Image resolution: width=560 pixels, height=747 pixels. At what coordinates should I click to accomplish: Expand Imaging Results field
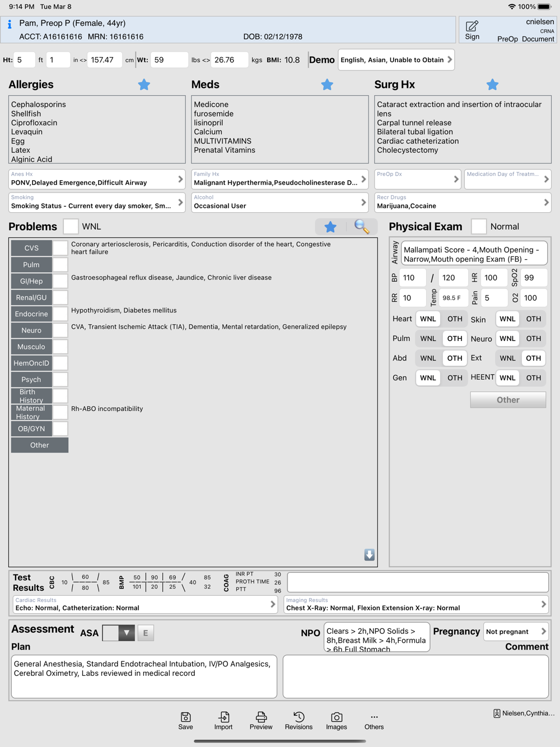[x=416, y=604]
